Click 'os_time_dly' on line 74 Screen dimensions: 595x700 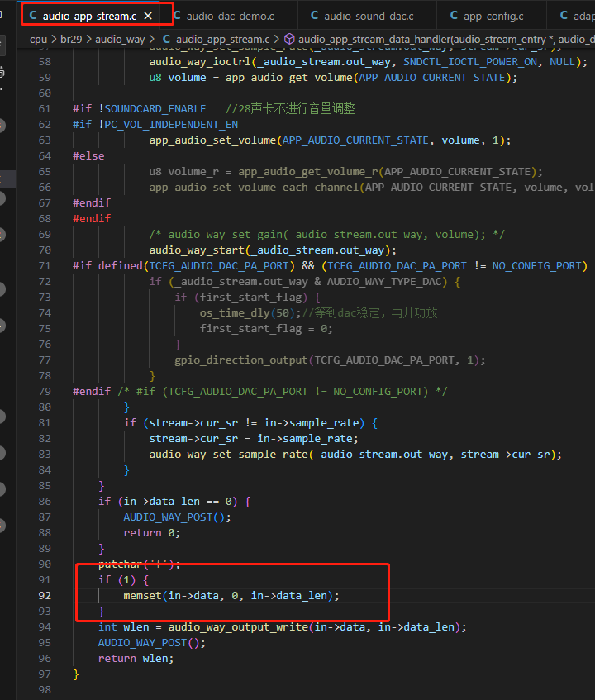coord(235,313)
